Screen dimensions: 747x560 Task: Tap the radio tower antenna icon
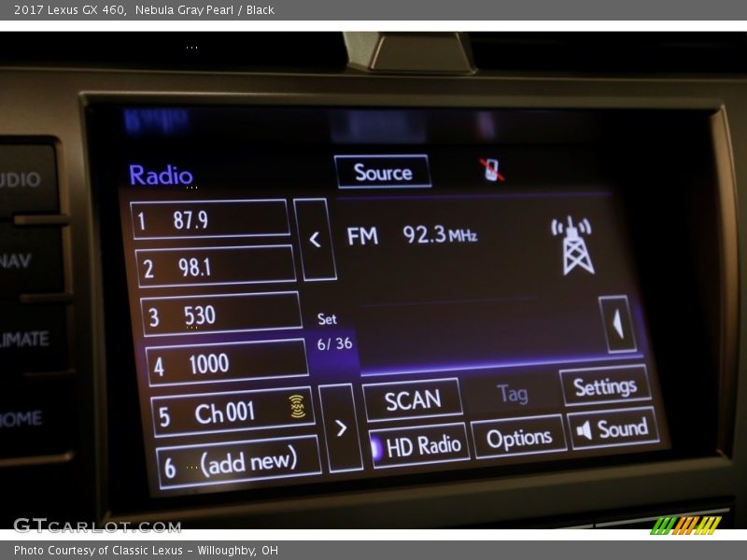574,245
